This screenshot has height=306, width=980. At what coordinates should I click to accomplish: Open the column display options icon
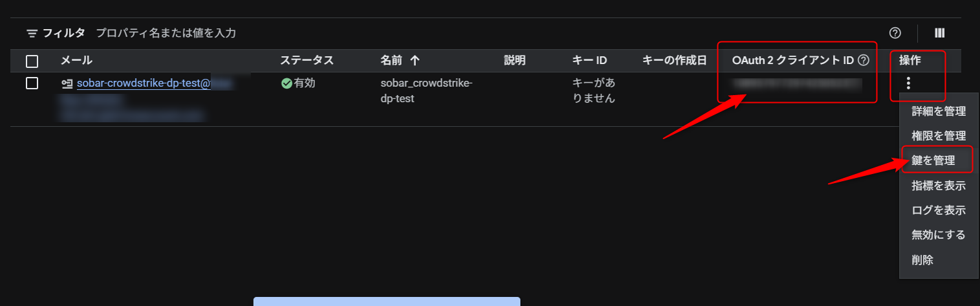pos(940,33)
